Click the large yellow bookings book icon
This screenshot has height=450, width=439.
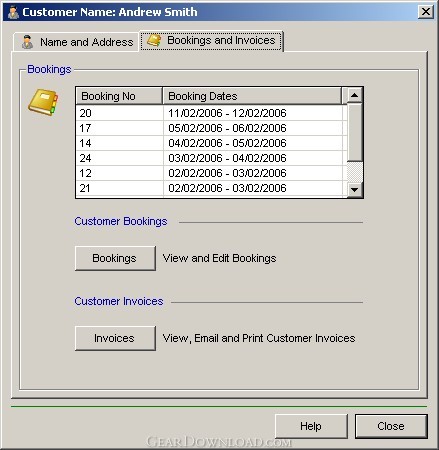(43, 102)
